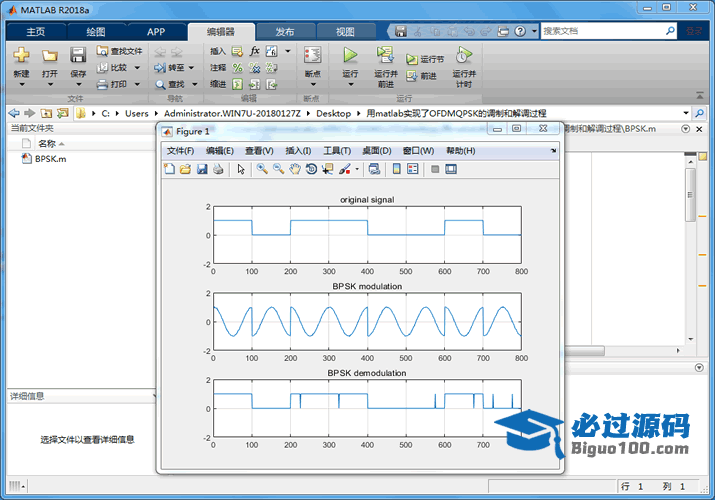Click the Run and Time (运行并计时) icon
This screenshot has width=715, height=500.
click(463, 55)
